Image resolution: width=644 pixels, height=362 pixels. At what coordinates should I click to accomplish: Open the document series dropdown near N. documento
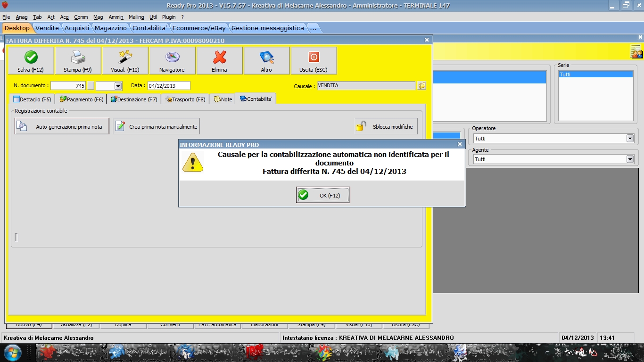click(x=118, y=86)
